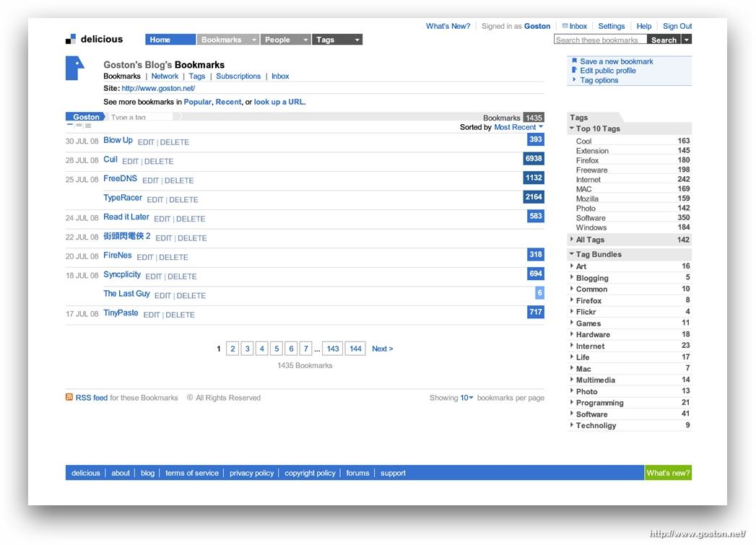Switch to the Network sub-tab
756x545 pixels.
click(x=165, y=76)
